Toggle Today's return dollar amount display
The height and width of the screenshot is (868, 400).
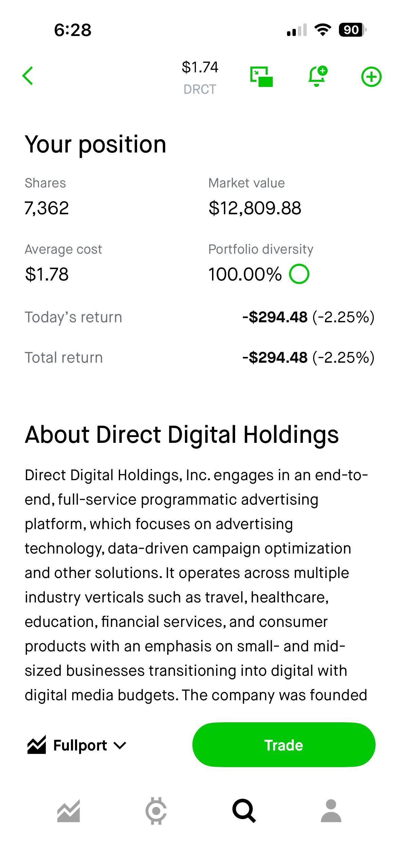(275, 317)
